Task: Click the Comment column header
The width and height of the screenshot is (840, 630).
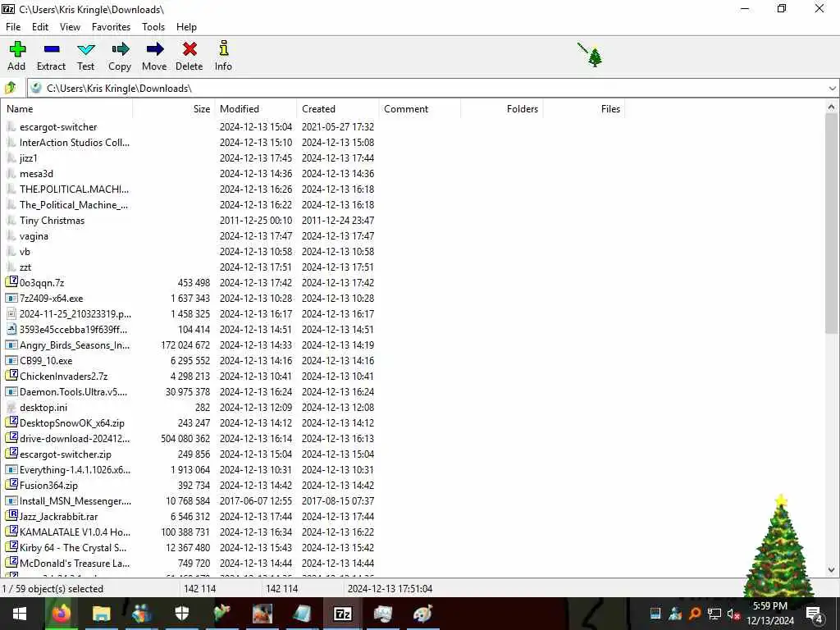Action: tap(419, 109)
